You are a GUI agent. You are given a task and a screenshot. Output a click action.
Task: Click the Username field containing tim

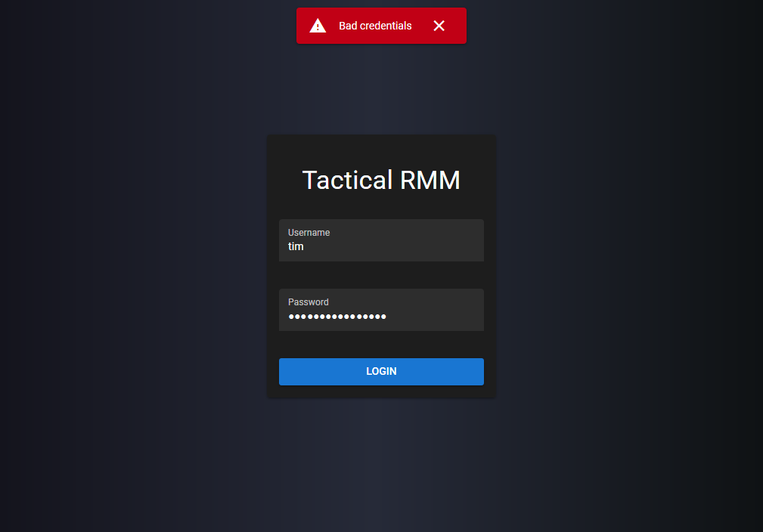381,240
